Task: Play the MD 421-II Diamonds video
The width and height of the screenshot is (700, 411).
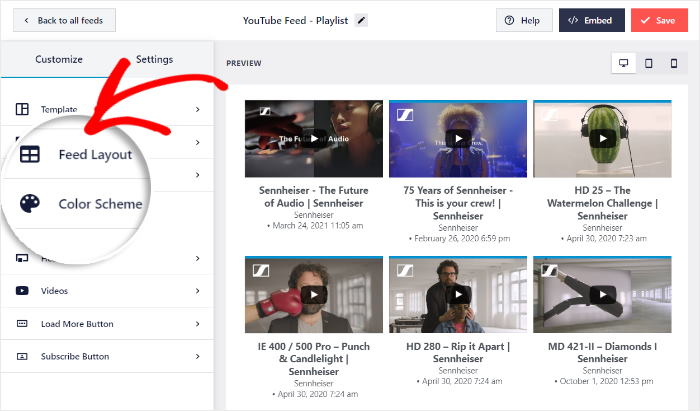Action: [x=603, y=295]
